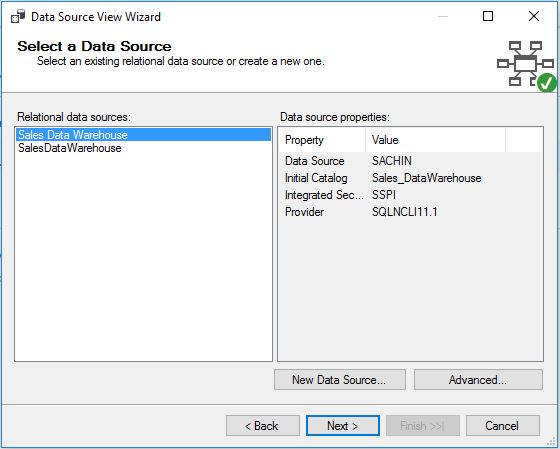
Task: Click the Data Source View Wizard title icon
Action: pyautogui.click(x=18, y=16)
